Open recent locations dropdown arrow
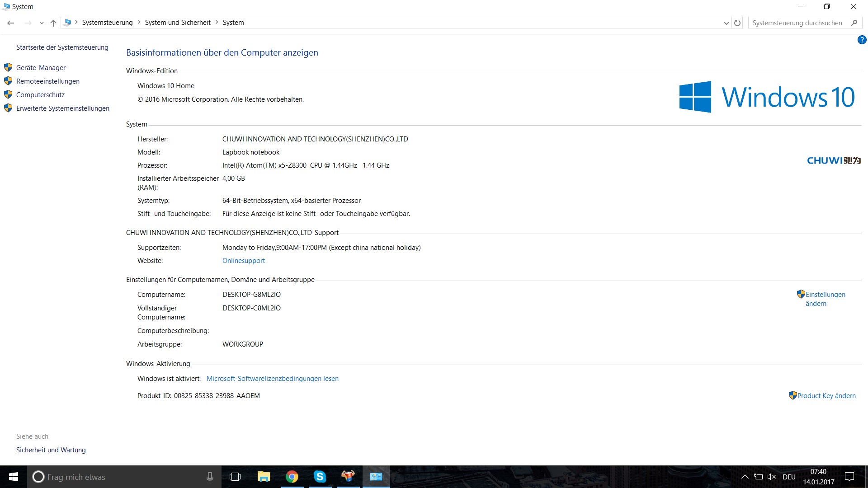 point(42,23)
